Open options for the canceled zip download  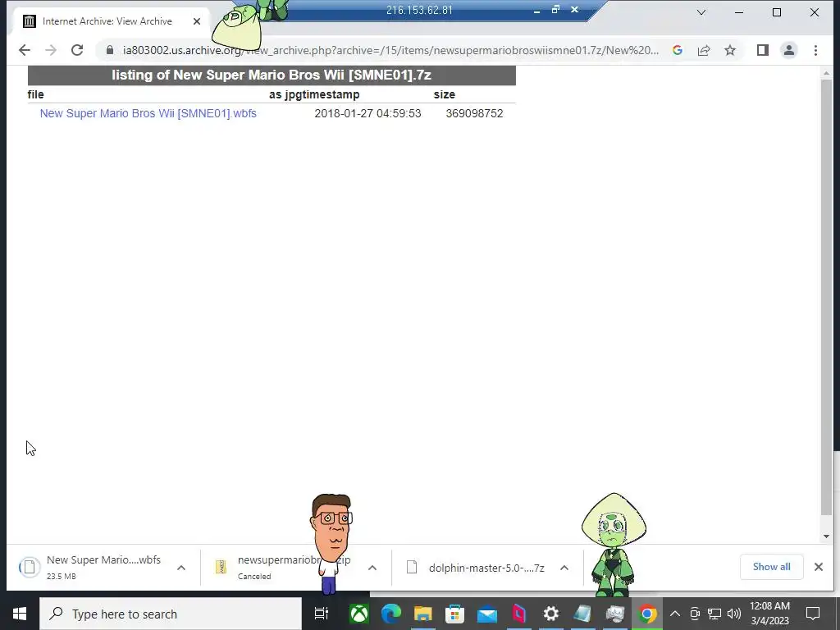(x=372, y=568)
